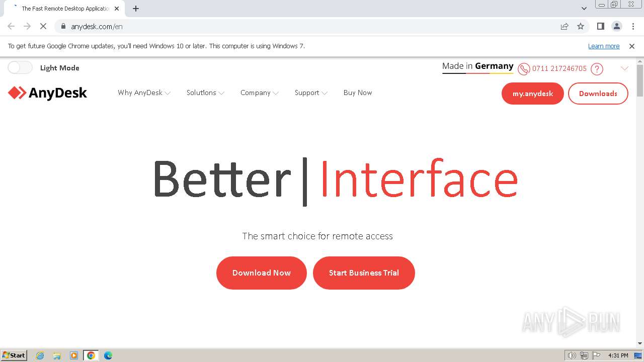Open Windows Media Player in taskbar
644x362 pixels.
(74, 355)
